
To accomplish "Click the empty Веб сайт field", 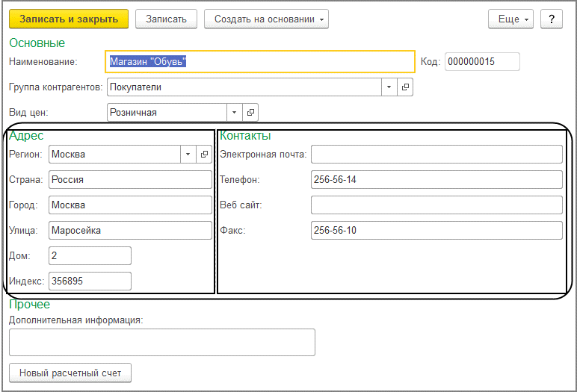I will point(436,205).
